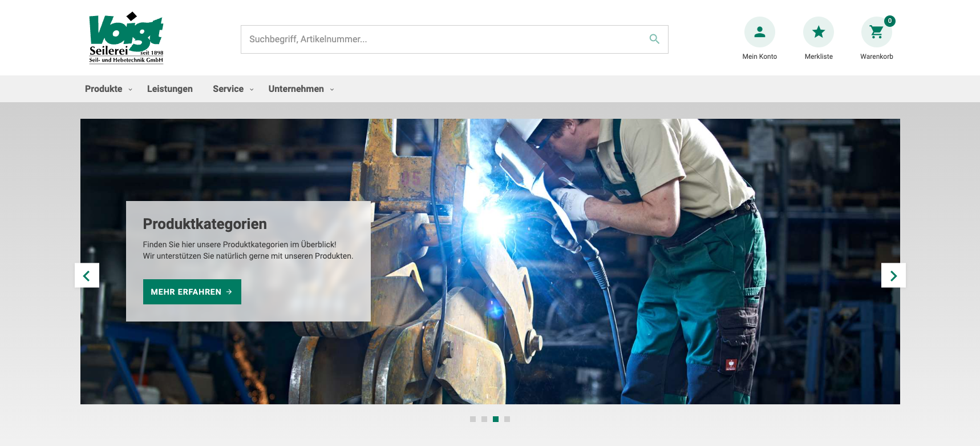Expand the Unternehmen dropdown menu
This screenshot has width=980, height=446.
[301, 89]
